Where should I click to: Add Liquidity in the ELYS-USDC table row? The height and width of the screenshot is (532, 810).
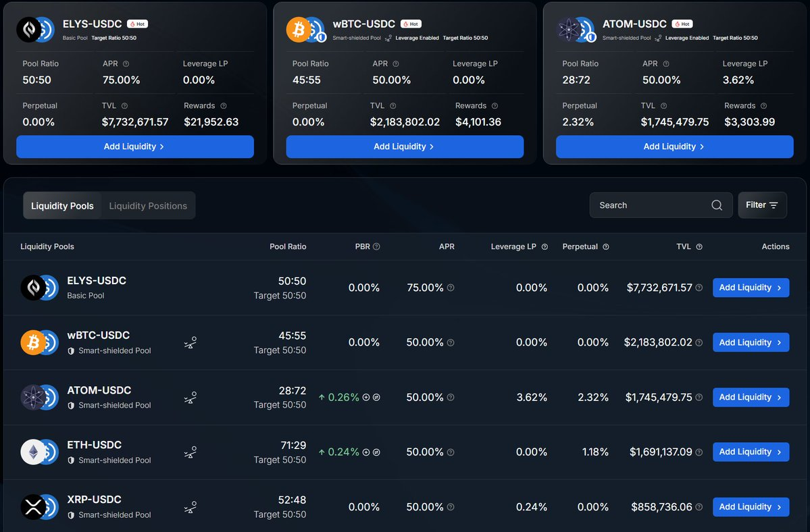click(751, 288)
